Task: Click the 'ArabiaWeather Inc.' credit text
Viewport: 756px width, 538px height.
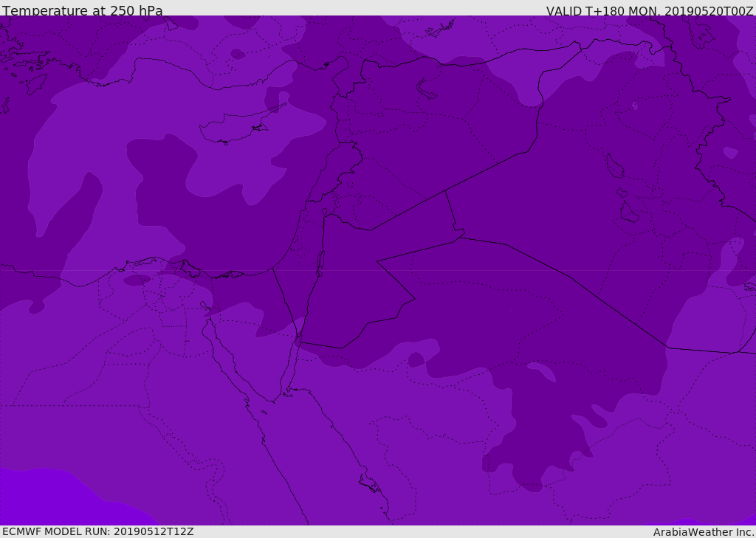Action: tap(704, 532)
